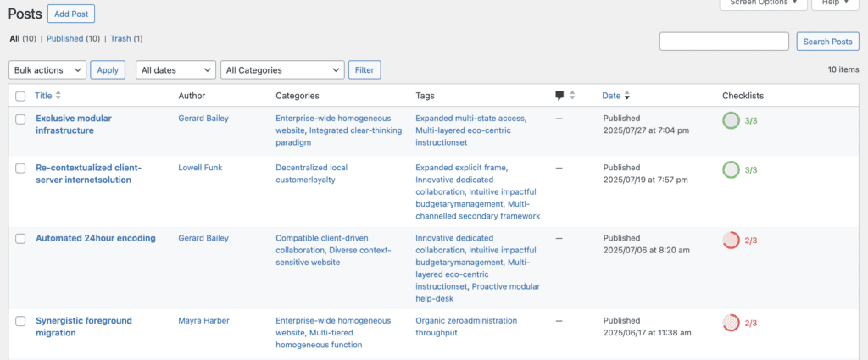Open the Trash posts view

[120, 38]
